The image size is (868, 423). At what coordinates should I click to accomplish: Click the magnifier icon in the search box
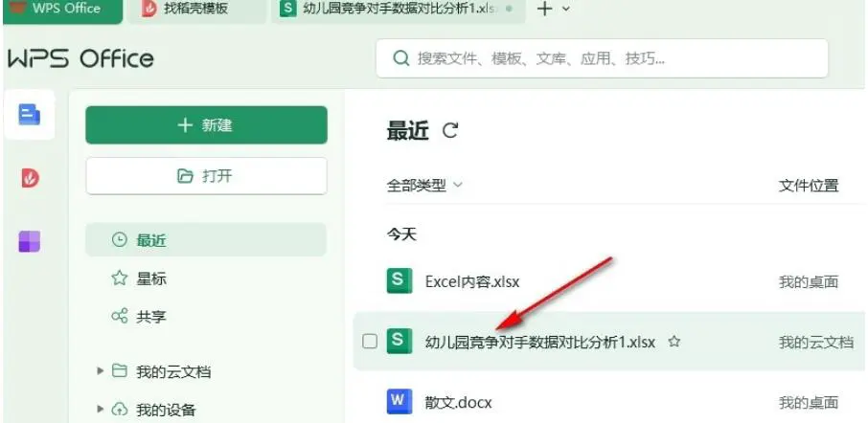click(400, 58)
